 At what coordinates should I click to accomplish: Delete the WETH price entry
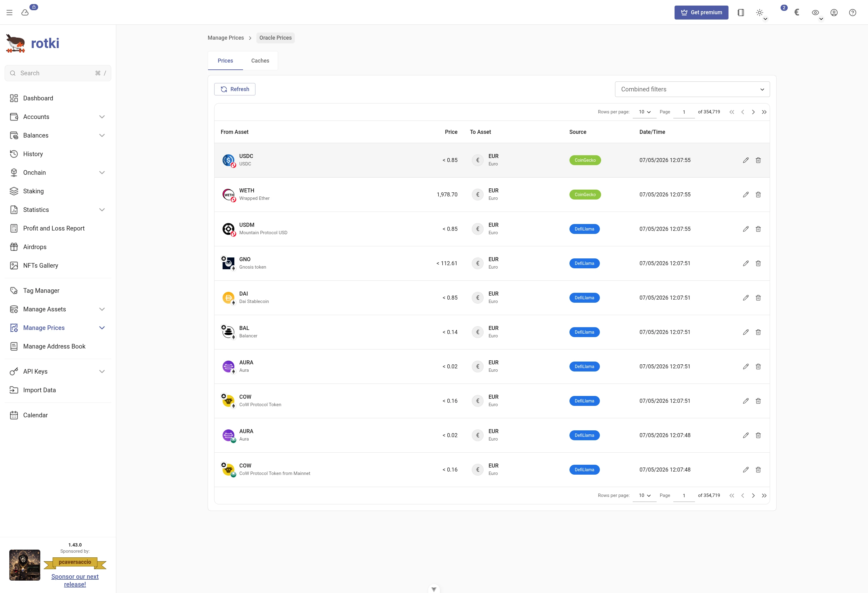(758, 195)
